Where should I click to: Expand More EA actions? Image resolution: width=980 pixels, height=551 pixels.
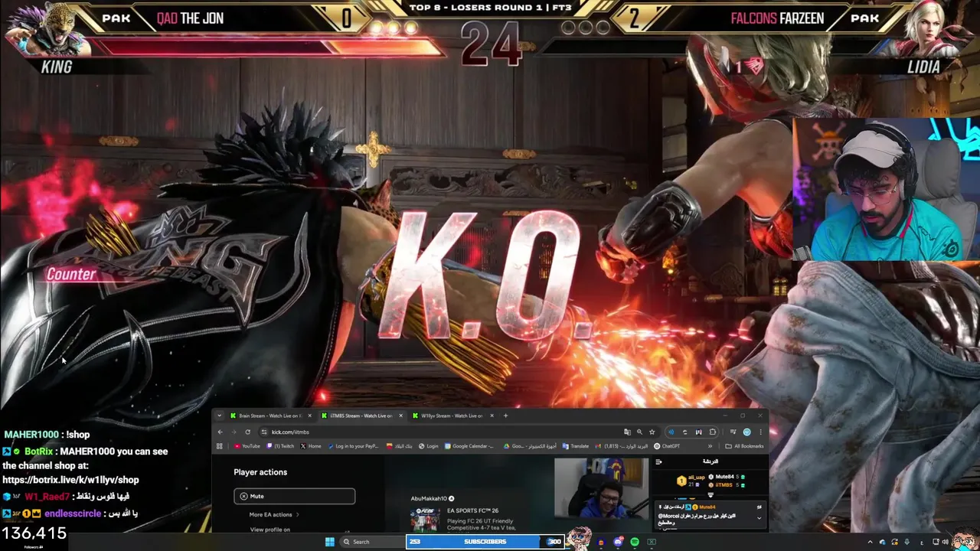(274, 514)
